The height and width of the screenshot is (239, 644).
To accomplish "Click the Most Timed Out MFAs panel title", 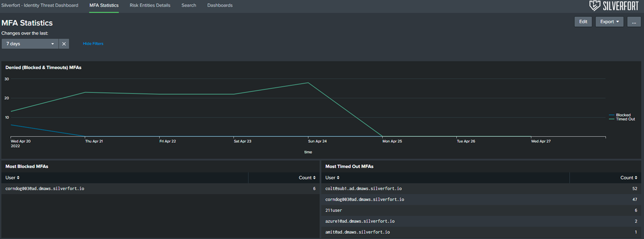I will 350,166.
